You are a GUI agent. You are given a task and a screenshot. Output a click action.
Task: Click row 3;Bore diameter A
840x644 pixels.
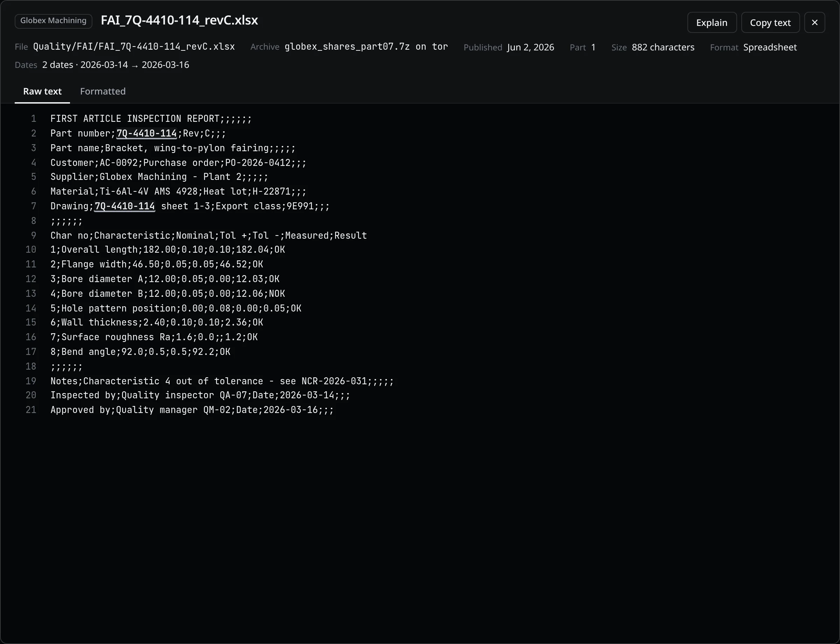(165, 279)
